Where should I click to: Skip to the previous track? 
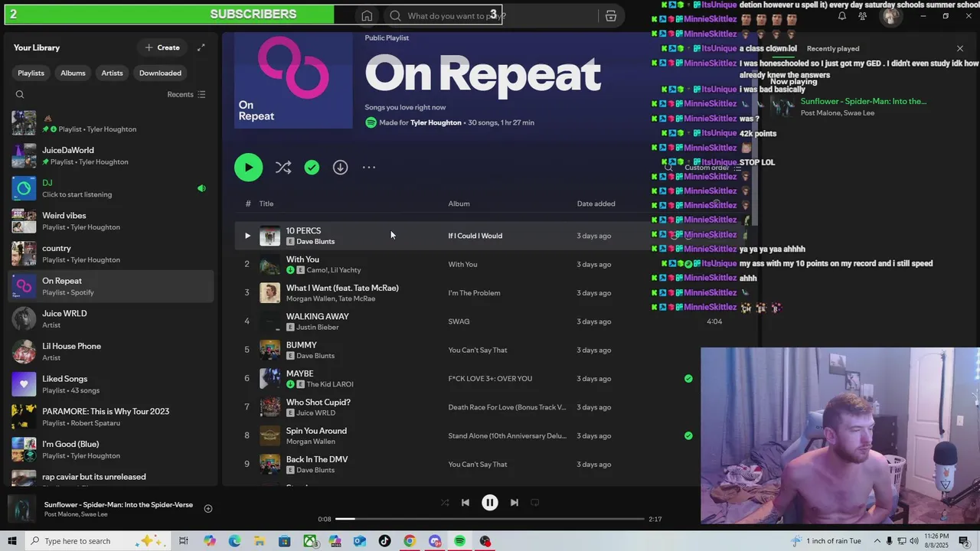(x=465, y=503)
